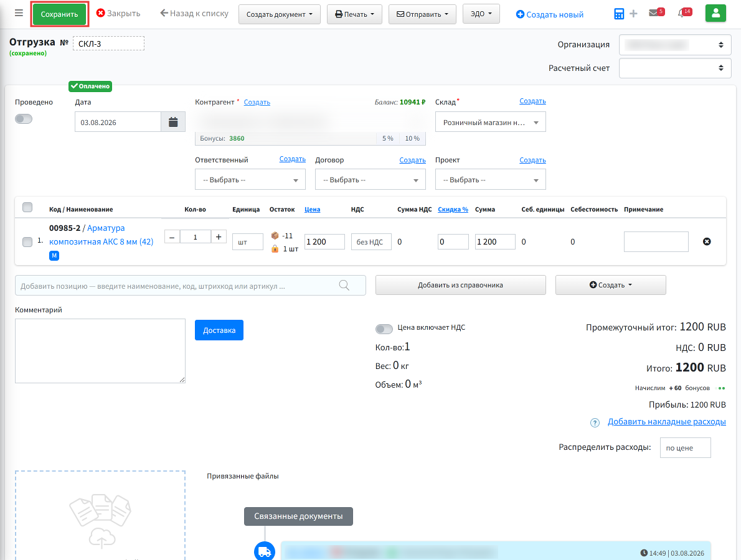Check the select-all checkbox in the table header
Viewport: 741px width, 560px height.
coord(27,207)
